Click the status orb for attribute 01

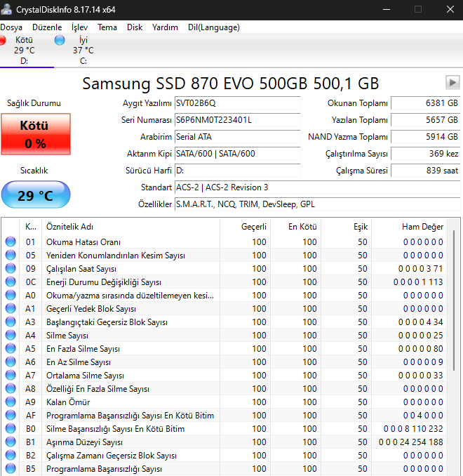tap(11, 242)
